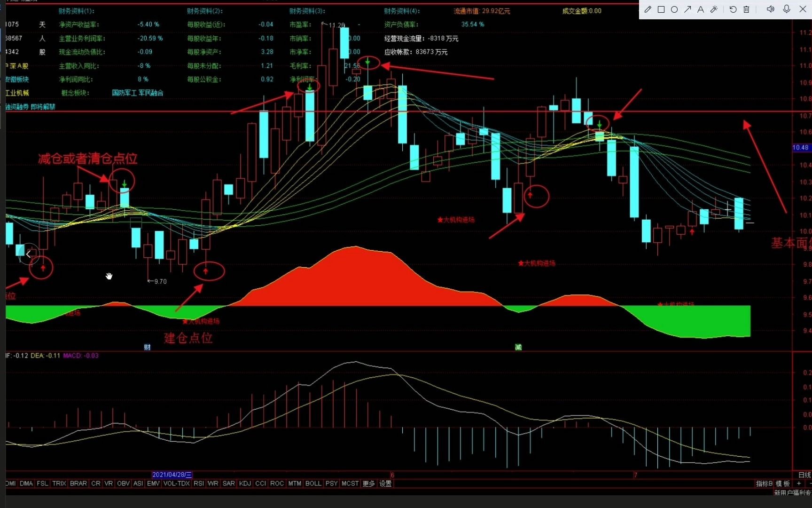Switch indicator to BRAR tab
This screenshot has width=812, height=508.
tap(78, 483)
